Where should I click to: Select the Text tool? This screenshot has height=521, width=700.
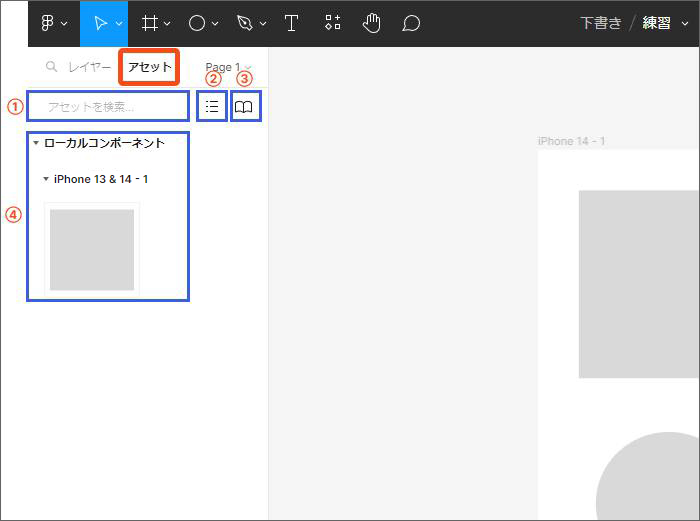[291, 23]
